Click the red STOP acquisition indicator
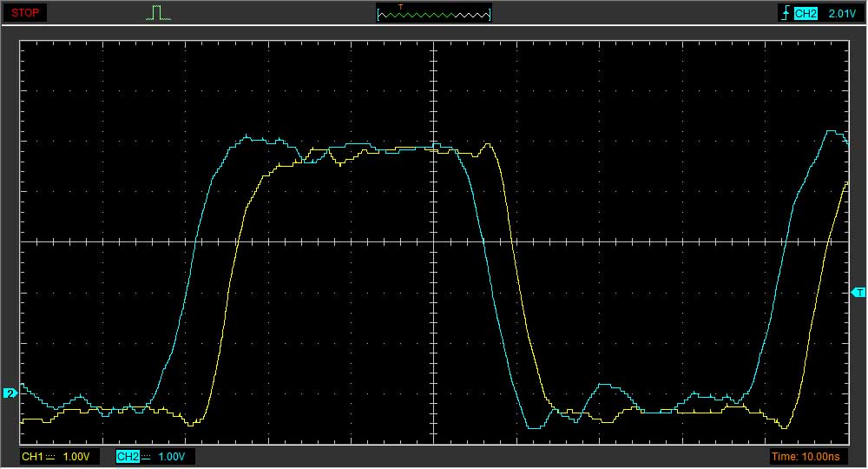Viewport: 868px width, 469px height. pos(25,13)
